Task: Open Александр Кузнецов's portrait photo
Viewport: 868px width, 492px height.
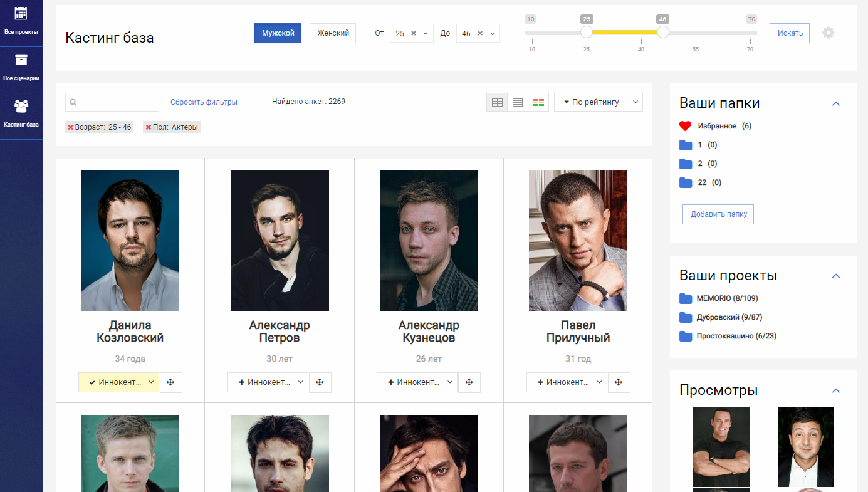Action: 429,241
